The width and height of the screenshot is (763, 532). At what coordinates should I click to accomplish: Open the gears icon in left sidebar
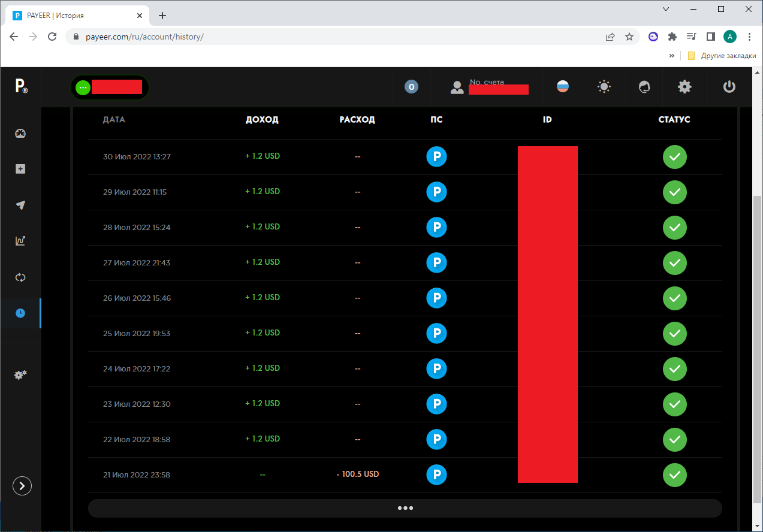pyautogui.click(x=20, y=375)
